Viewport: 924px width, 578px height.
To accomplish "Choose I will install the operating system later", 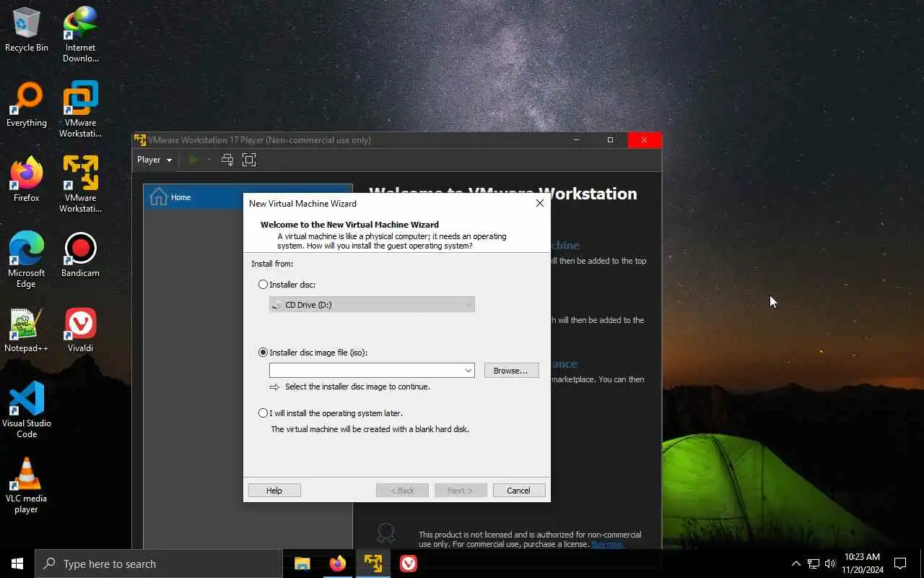I will tap(263, 413).
